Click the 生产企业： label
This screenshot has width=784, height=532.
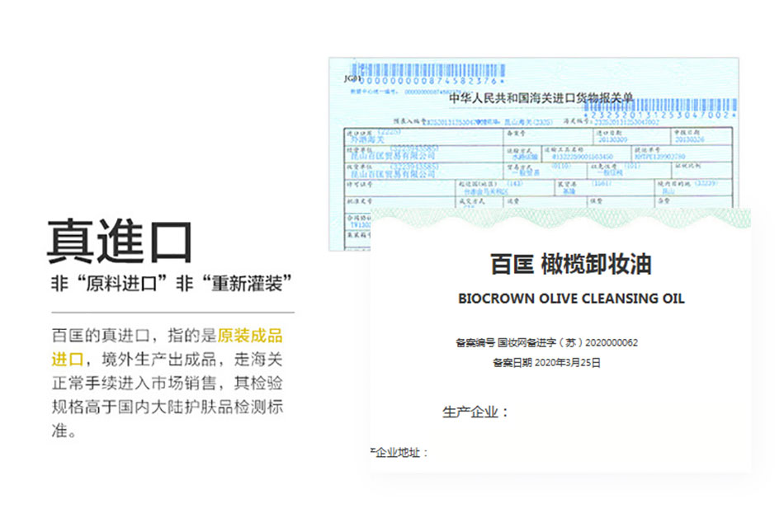[x=475, y=412]
